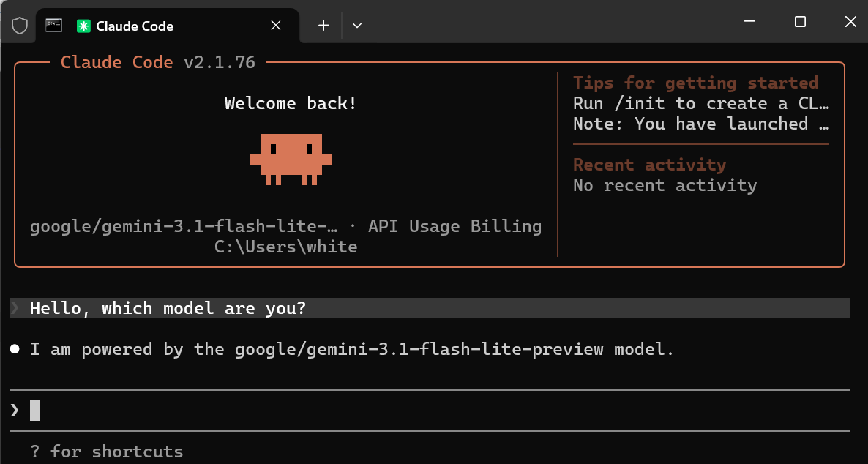
Task: Select the highlighted 'Hello, which model are you?' message
Action: pyautogui.click(x=167, y=308)
